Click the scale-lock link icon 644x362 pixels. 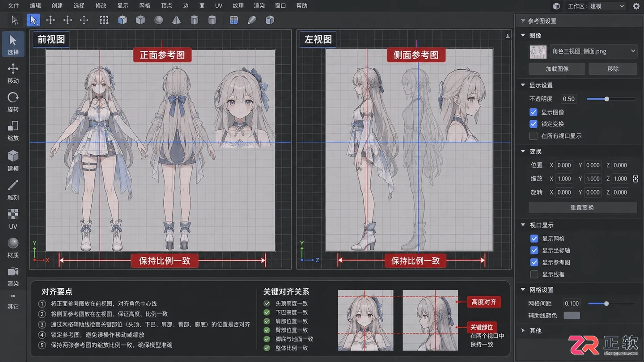(636, 179)
